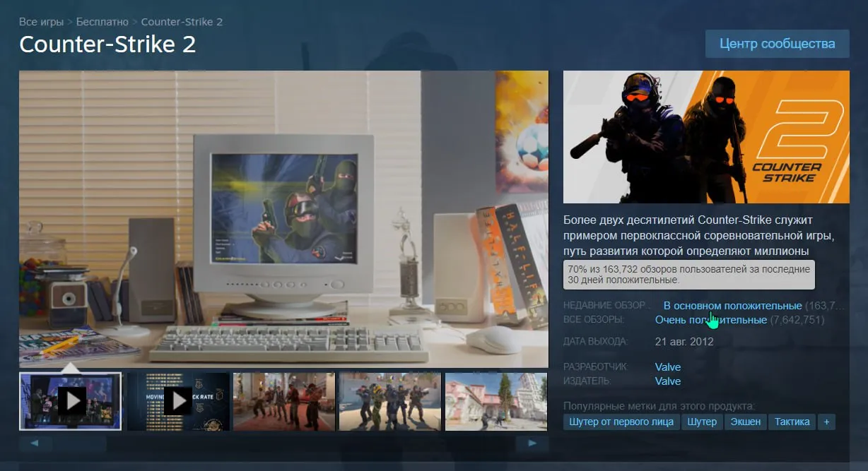The width and height of the screenshot is (868, 471).
Task: Click the left arrow of thumbnail scrollbar
Action: (35, 443)
